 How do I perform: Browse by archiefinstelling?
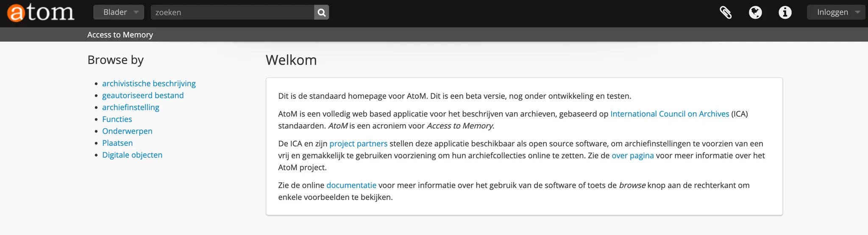[x=131, y=107]
